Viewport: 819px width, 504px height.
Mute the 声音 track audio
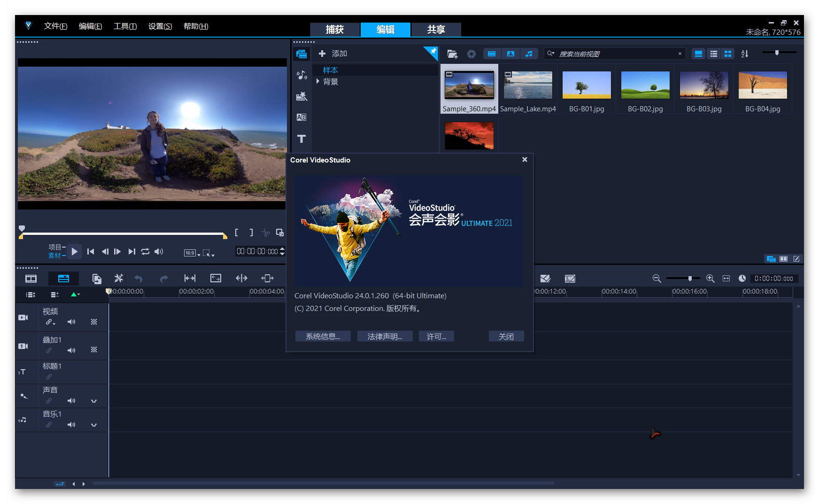(71, 401)
